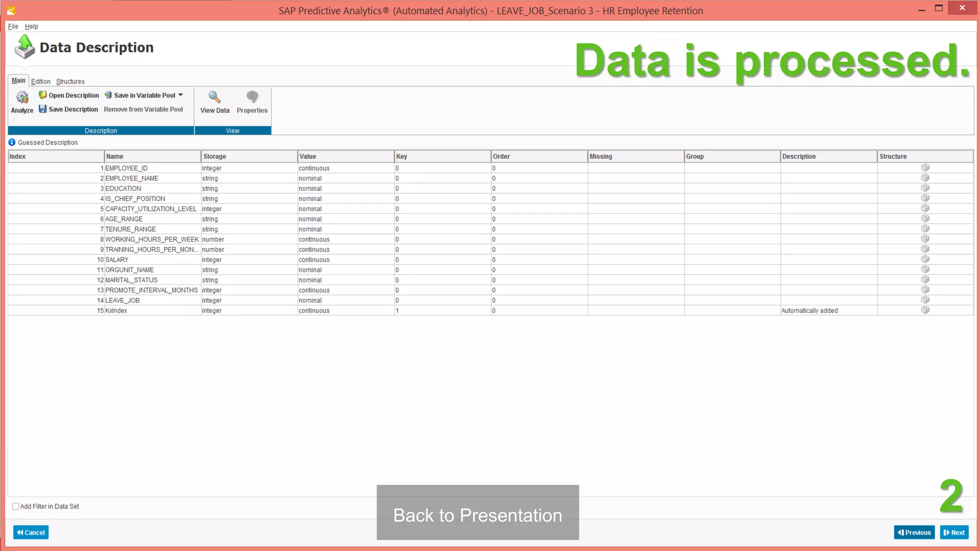Image resolution: width=980 pixels, height=551 pixels.
Task: Click structure icon for PROMOTE_INTERVAL_MONTHS row
Action: click(925, 290)
